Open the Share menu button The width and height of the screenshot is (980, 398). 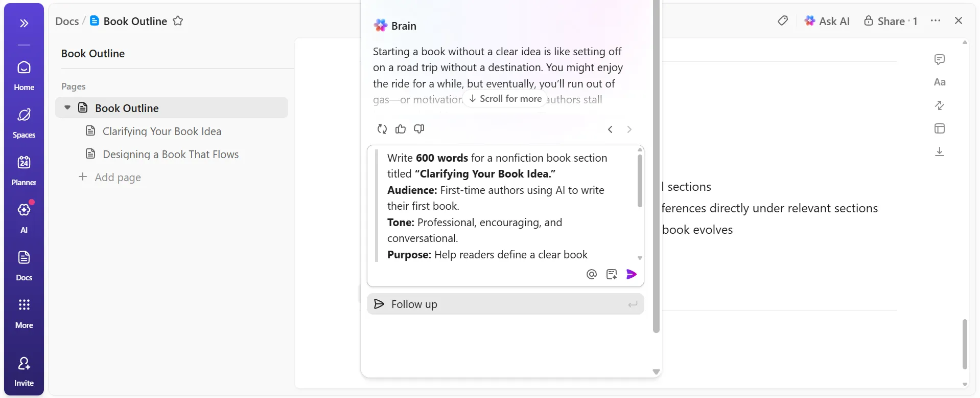pos(891,21)
